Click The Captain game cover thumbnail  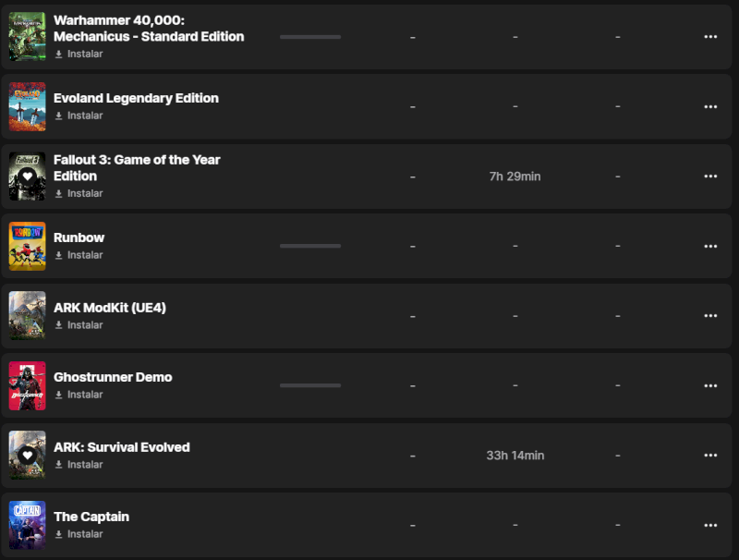[28, 525]
